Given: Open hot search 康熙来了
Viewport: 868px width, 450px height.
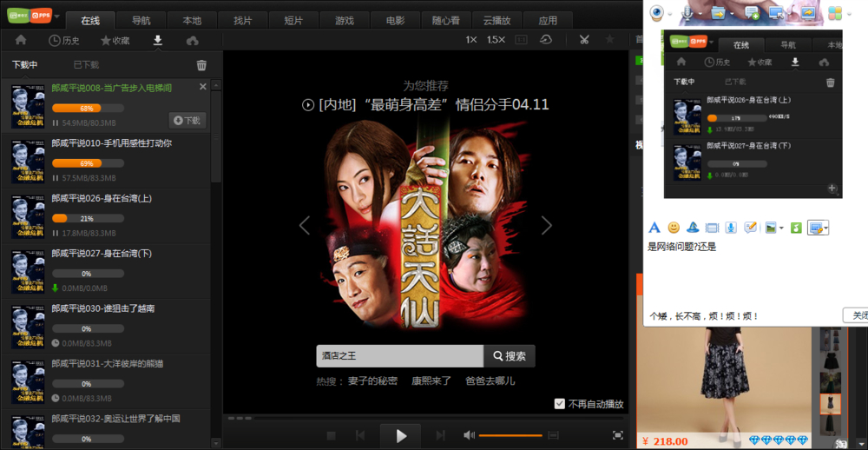Looking at the screenshot, I should pyautogui.click(x=431, y=381).
